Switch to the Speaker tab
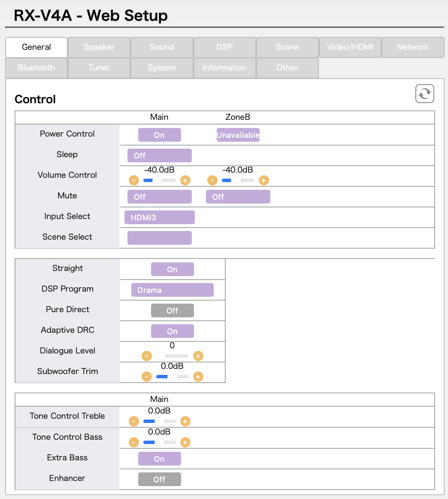Viewport: 448px width, 499px height. (x=99, y=47)
